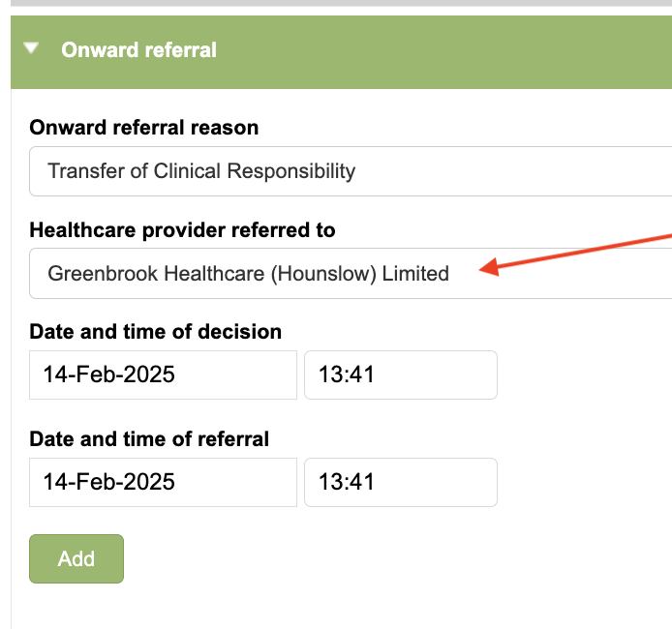This screenshot has width=672, height=629.
Task: Click the Onward referral header title
Action: [x=138, y=49]
